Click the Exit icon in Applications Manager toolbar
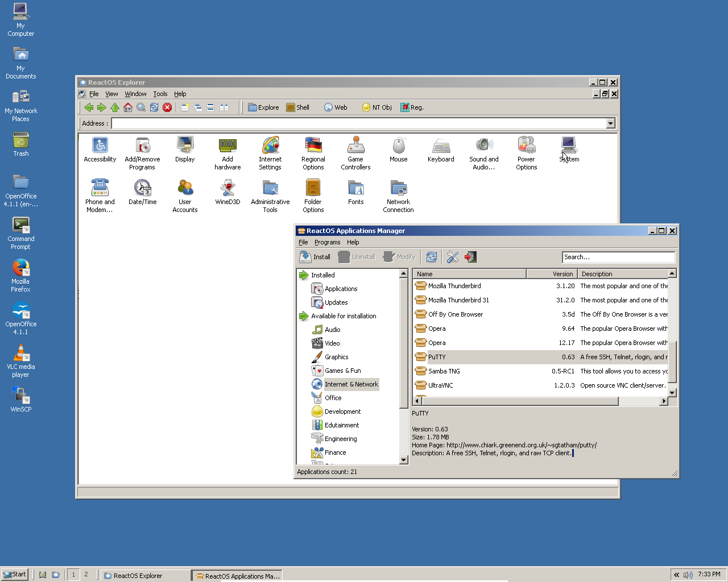The width and height of the screenshot is (728, 582). pyautogui.click(x=470, y=257)
